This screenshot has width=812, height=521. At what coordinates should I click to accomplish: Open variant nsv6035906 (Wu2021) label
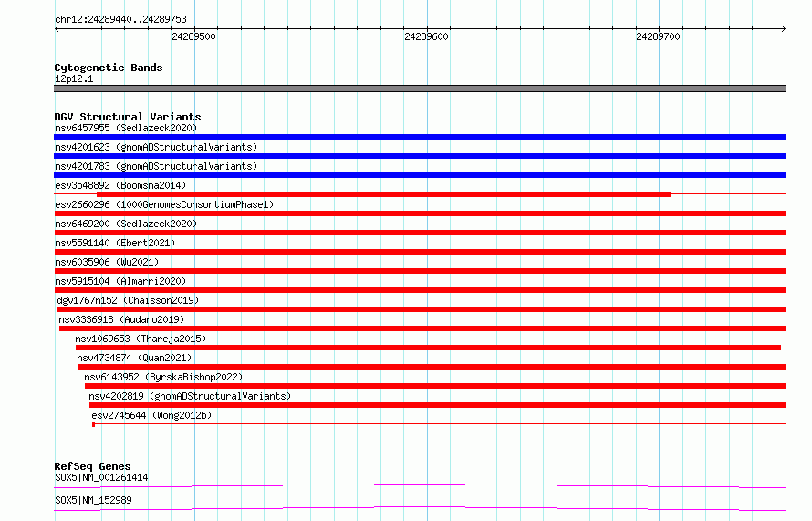[107, 262]
